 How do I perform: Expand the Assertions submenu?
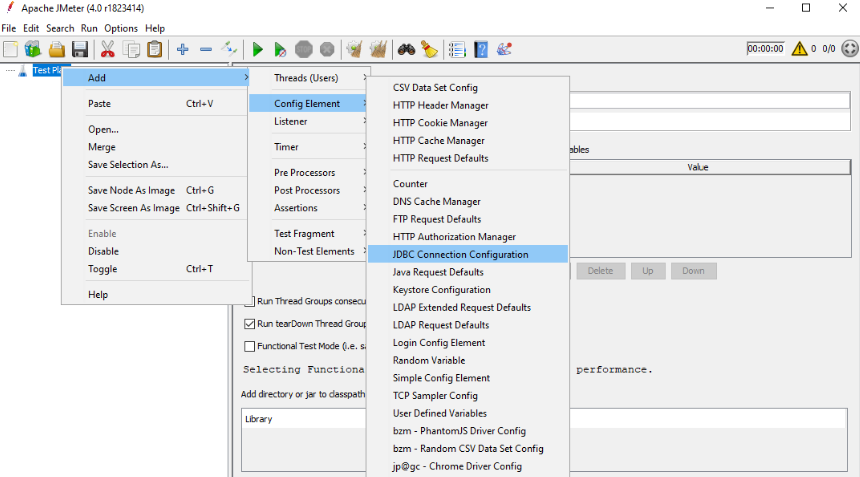pyautogui.click(x=309, y=208)
